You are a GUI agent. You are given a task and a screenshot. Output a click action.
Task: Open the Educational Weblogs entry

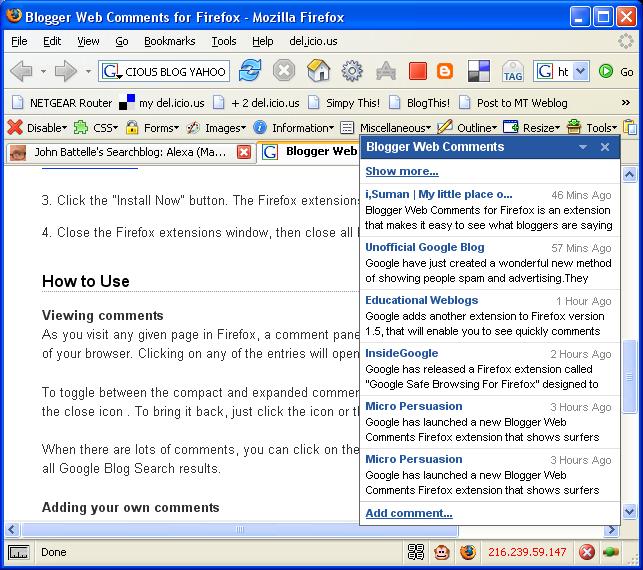[x=489, y=315]
